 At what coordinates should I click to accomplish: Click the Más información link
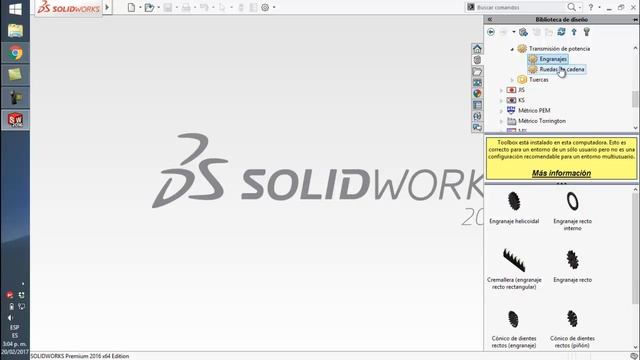561,173
